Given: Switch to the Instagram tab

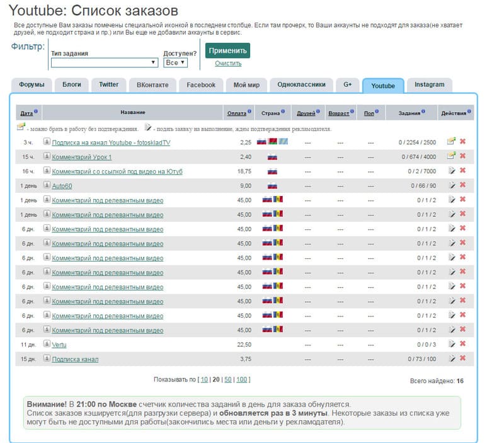Looking at the screenshot, I should pos(429,84).
